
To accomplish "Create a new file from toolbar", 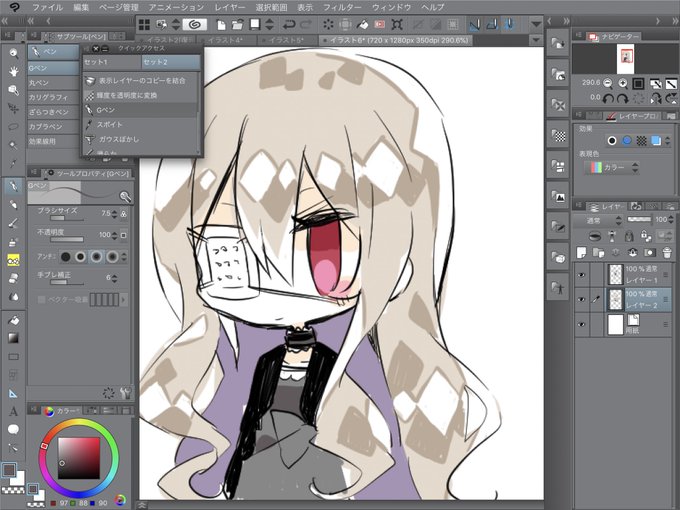I will 221,24.
